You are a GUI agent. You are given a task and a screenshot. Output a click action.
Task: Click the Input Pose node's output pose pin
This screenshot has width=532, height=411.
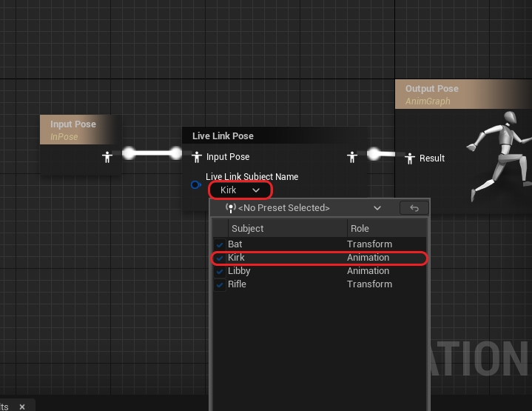click(x=107, y=156)
